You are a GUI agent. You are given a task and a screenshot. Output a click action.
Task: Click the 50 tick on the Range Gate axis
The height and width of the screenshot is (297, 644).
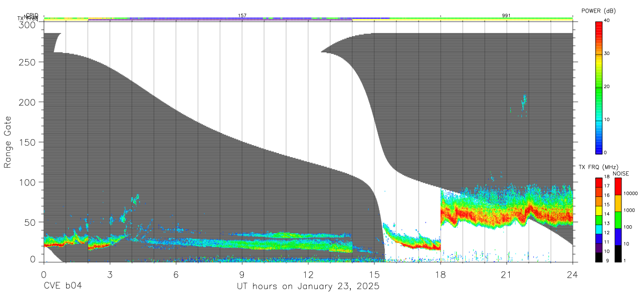31,222
